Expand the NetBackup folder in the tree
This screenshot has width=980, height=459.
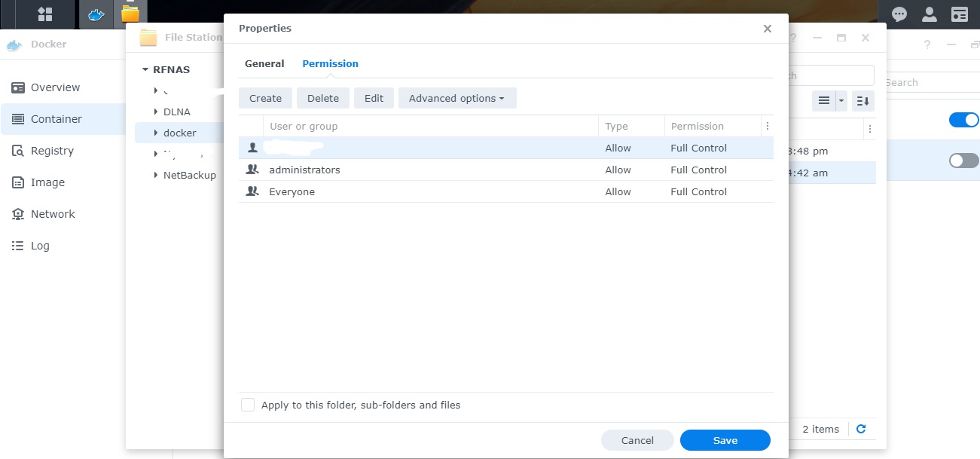tap(156, 175)
